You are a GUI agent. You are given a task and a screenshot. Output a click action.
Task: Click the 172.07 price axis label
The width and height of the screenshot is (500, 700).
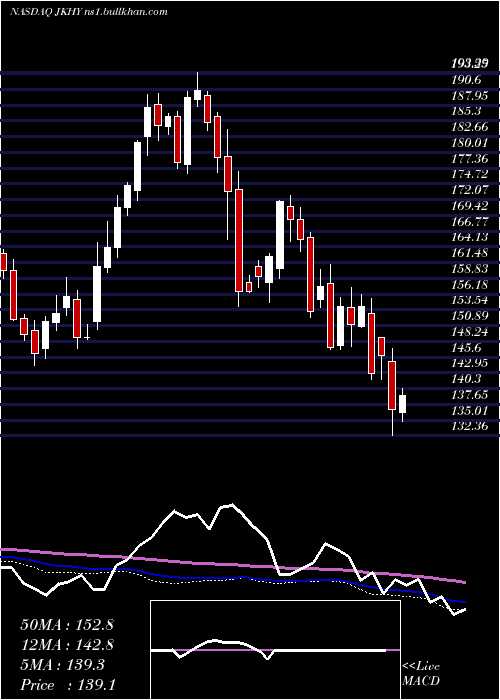[x=469, y=190]
